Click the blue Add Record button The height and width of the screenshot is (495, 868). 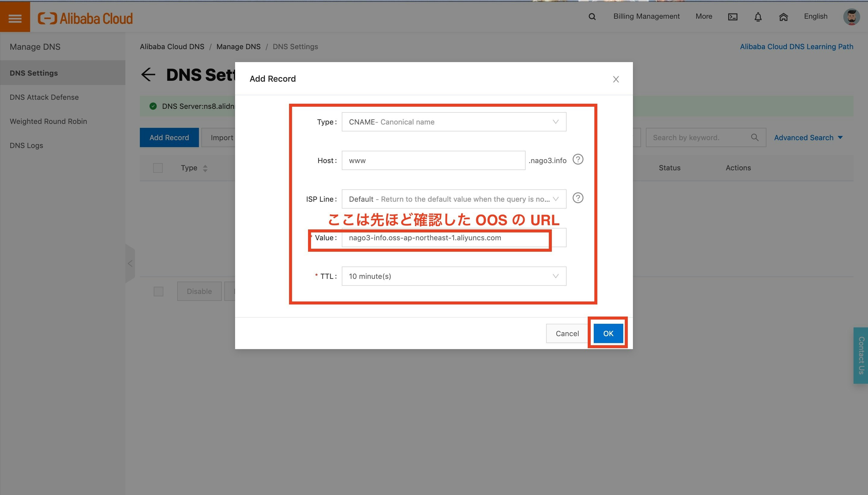tap(169, 137)
